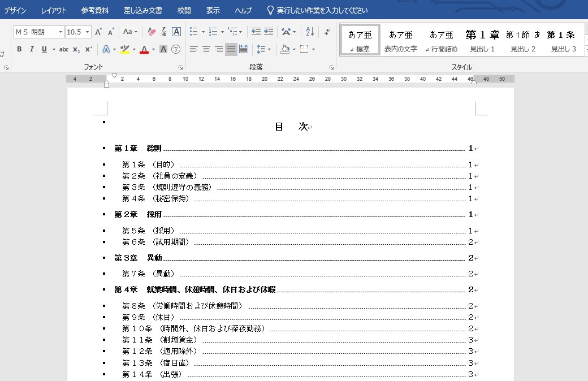The image size is (588, 381).
Task: Expand borders dropdown arrow
Action: pyautogui.click(x=313, y=49)
